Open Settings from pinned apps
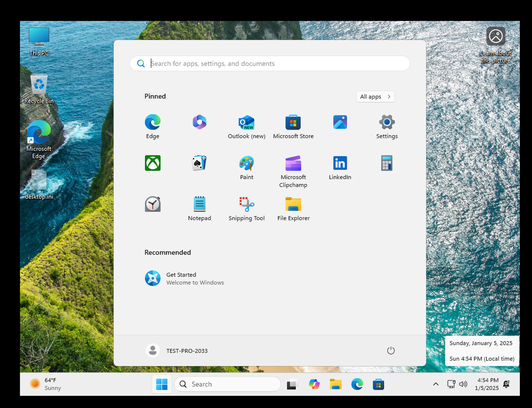This screenshot has width=532, height=408. coord(387,126)
